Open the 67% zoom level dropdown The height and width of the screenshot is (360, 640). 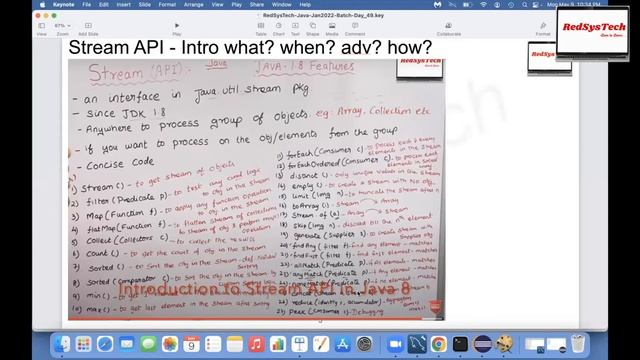point(62,26)
